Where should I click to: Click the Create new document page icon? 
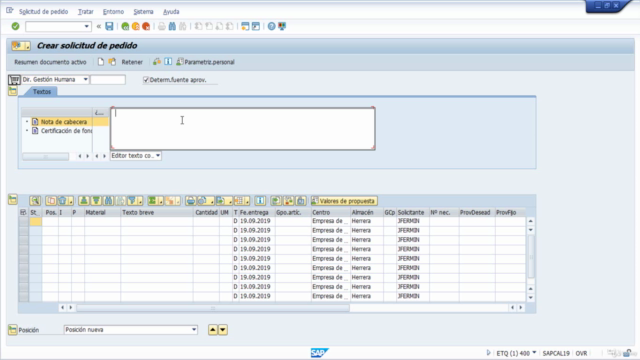pos(101,62)
